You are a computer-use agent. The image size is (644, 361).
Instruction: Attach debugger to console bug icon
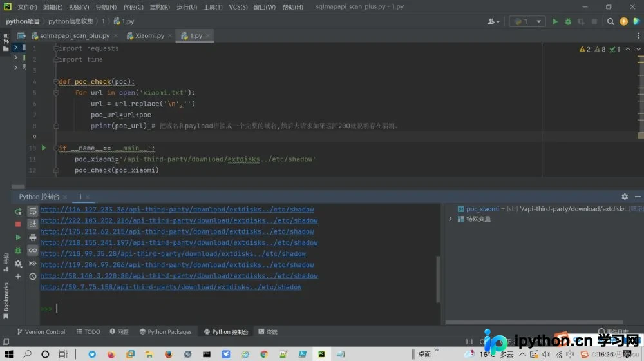tap(18, 250)
